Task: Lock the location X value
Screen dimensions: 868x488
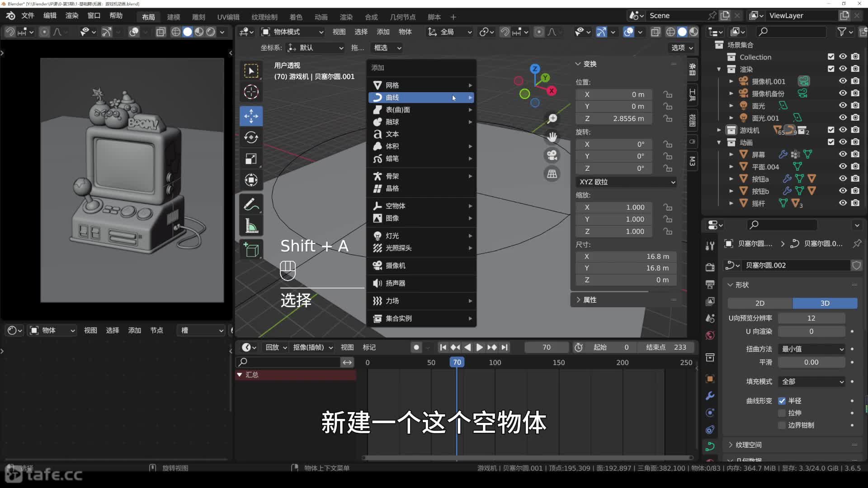Action: tap(668, 94)
